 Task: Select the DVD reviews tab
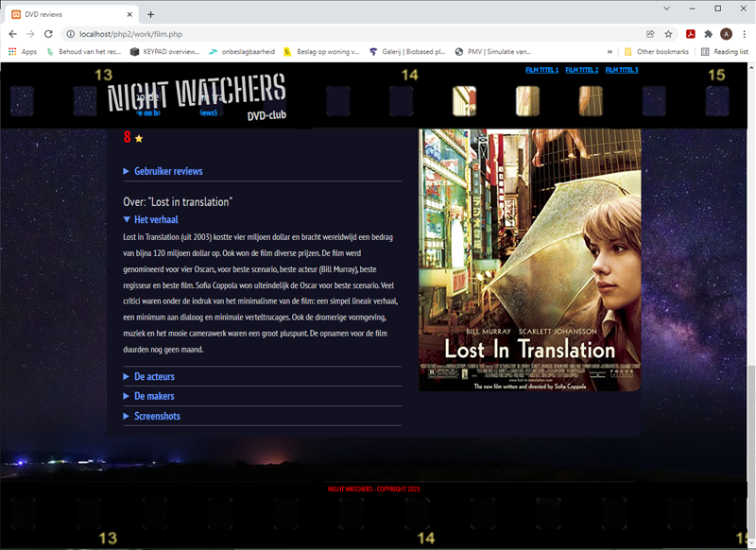(73, 14)
